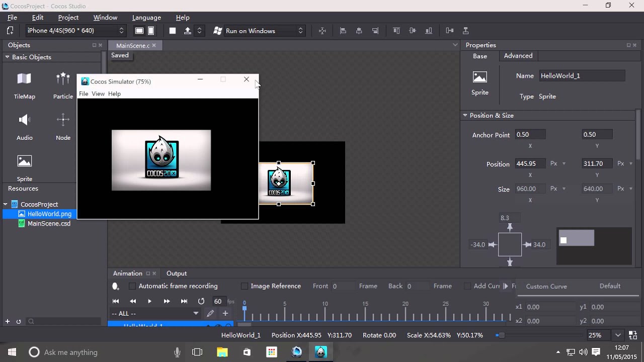Click the add keyframe icon in Animation panel
This screenshot has width=644, height=362.
click(115, 286)
